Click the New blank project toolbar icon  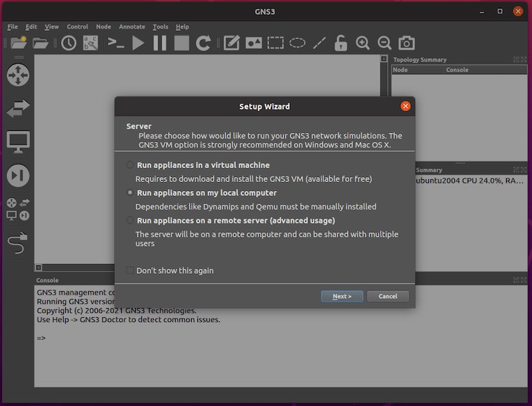(19, 43)
